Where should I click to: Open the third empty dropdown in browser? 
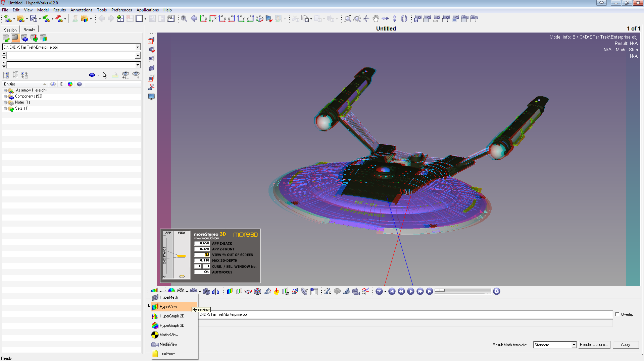pyautogui.click(x=138, y=65)
